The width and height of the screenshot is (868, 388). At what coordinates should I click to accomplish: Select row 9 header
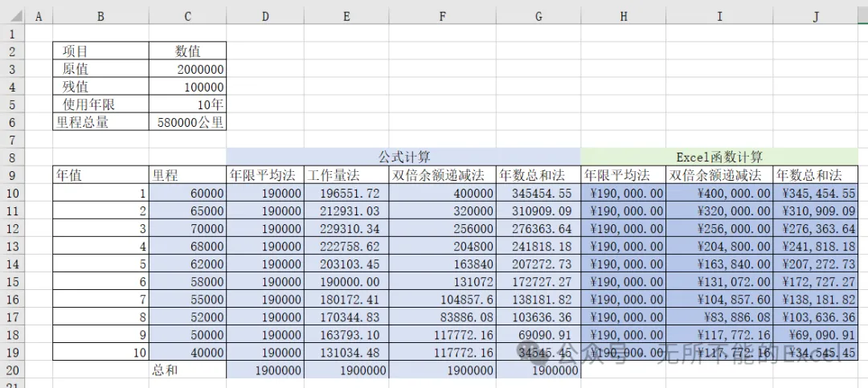(x=12, y=175)
